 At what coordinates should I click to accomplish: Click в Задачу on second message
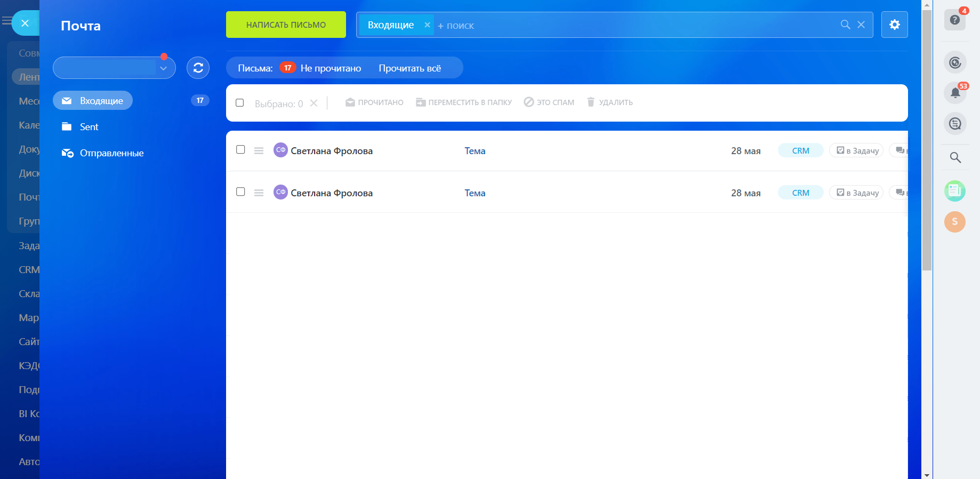click(x=856, y=193)
